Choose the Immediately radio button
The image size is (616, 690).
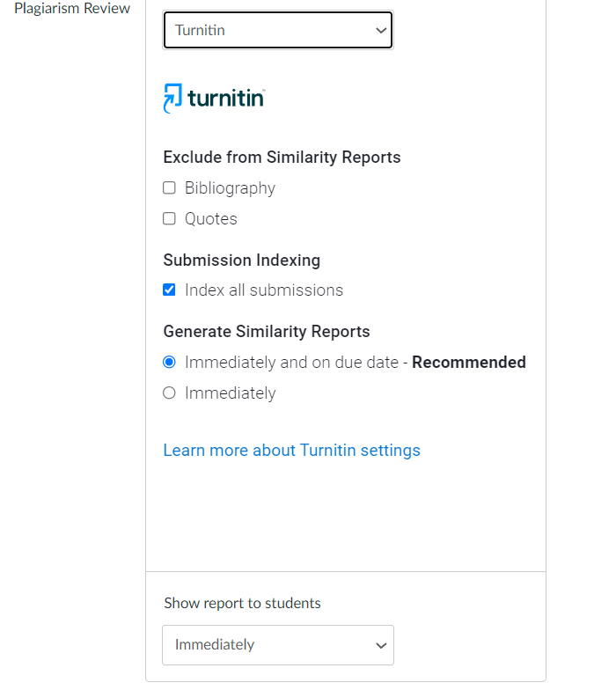[170, 393]
